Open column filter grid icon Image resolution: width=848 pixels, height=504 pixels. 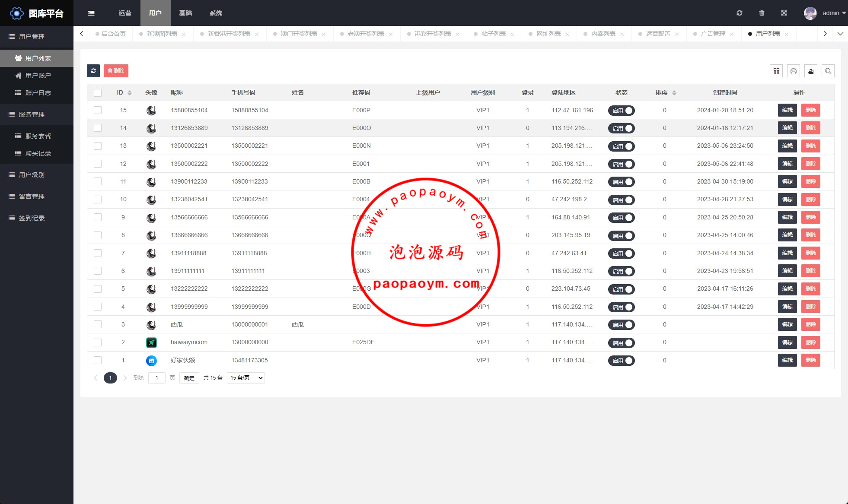tap(776, 71)
